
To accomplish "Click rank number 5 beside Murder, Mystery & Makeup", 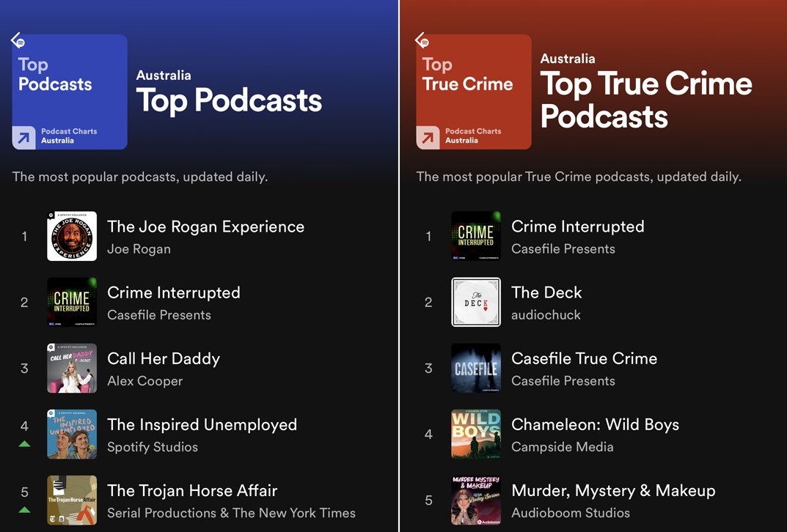I will [428, 500].
